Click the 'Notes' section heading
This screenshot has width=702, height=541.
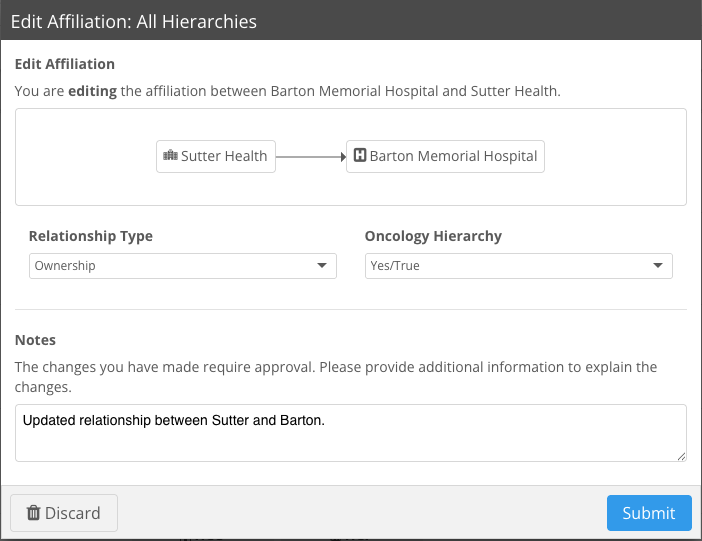tap(36, 341)
